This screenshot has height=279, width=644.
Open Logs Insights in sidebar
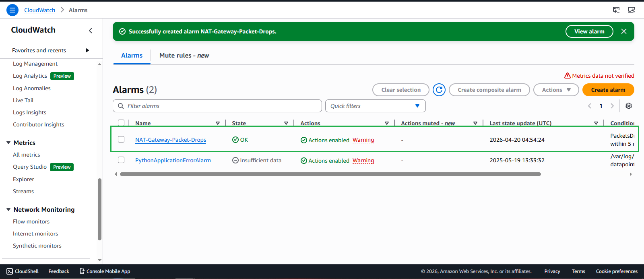(30, 112)
